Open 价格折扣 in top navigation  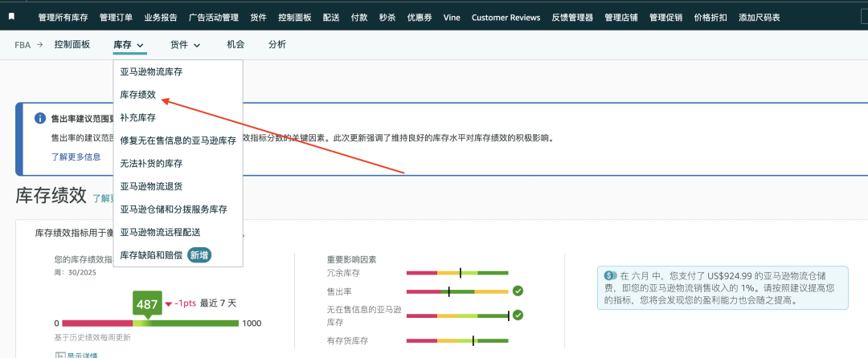pyautogui.click(x=710, y=17)
